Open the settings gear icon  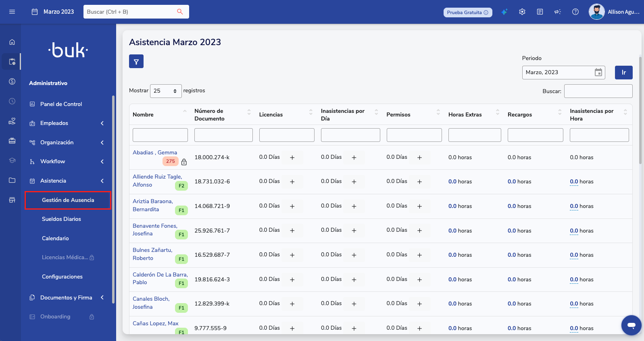point(522,12)
